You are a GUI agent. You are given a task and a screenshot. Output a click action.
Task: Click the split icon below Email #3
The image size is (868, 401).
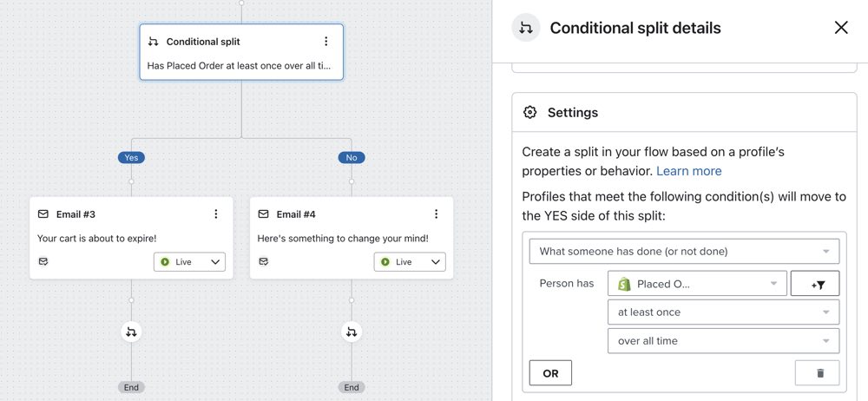point(131,331)
